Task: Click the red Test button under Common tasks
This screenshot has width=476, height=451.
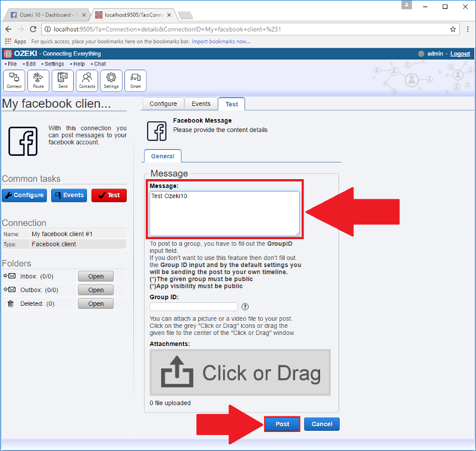Action: (109, 195)
